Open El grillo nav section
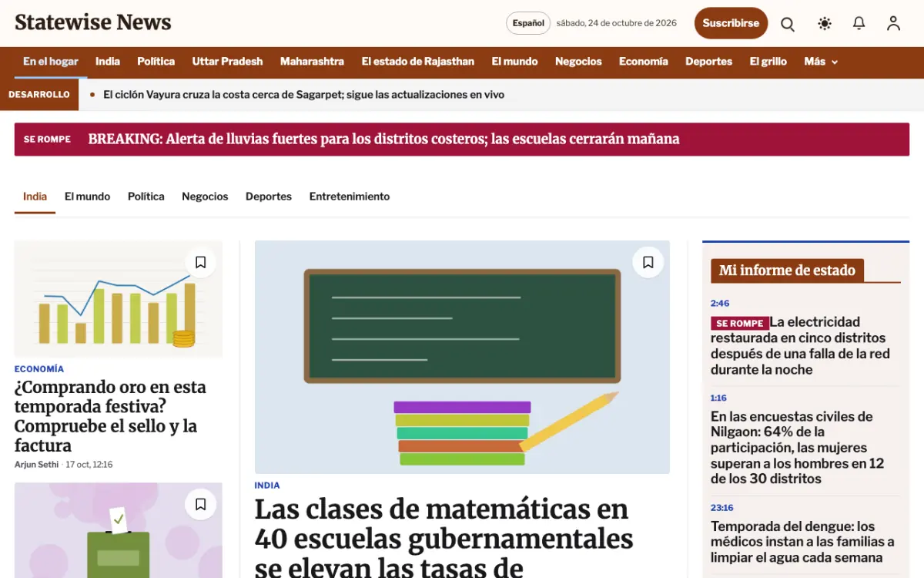The height and width of the screenshot is (578, 924). (x=768, y=62)
